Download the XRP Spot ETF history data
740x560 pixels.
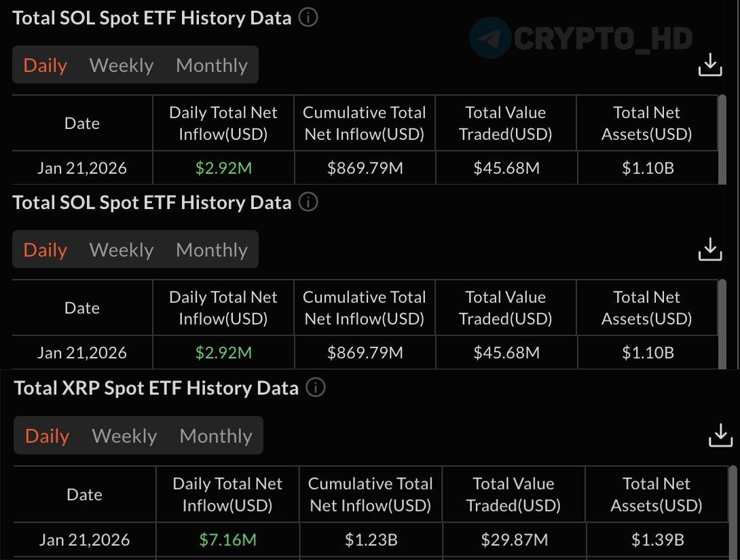(720, 435)
